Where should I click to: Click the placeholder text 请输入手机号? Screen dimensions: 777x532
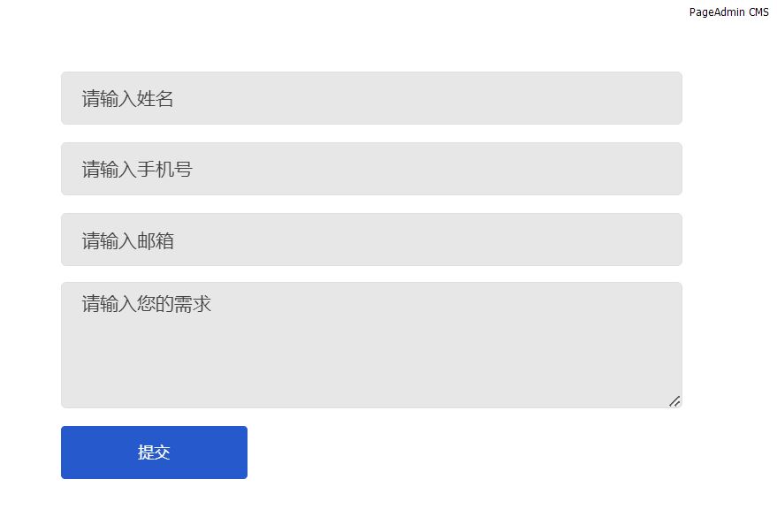pyautogui.click(x=137, y=170)
